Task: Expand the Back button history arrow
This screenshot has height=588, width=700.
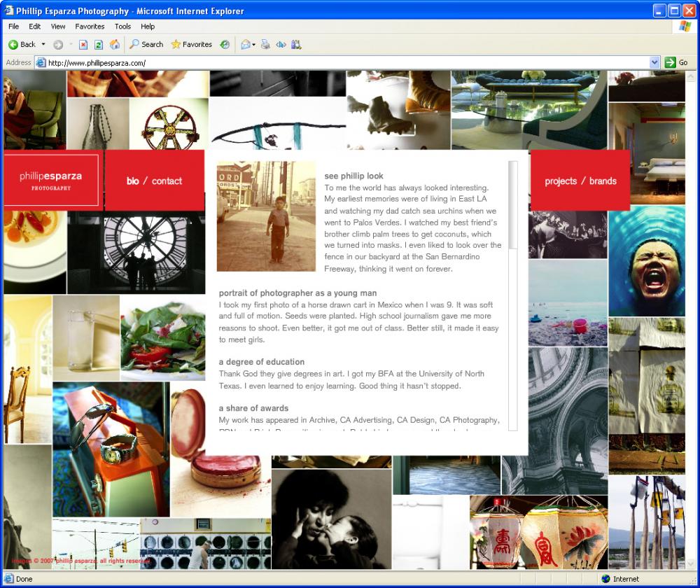Action: 43,44
